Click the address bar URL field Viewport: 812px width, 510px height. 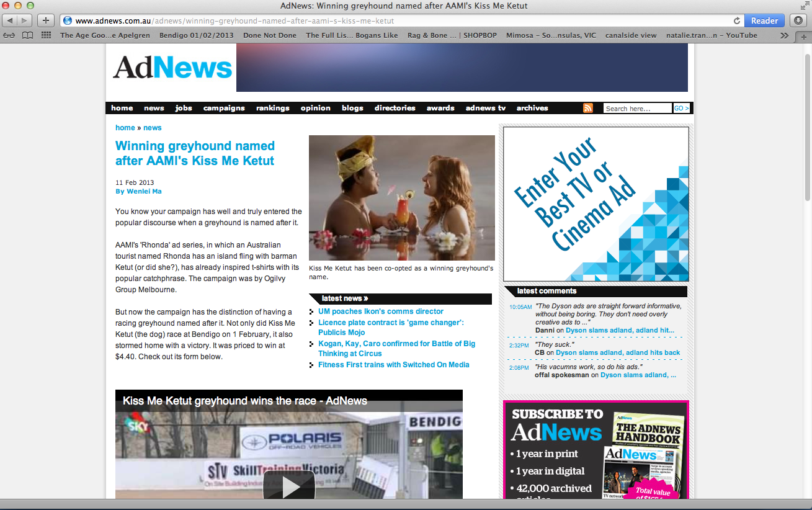401,20
